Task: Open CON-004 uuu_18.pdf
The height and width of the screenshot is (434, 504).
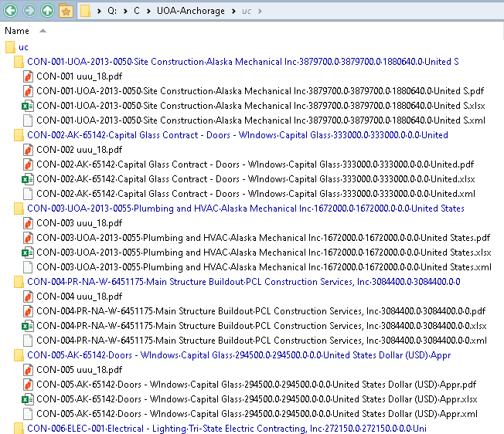Action: coord(79,297)
